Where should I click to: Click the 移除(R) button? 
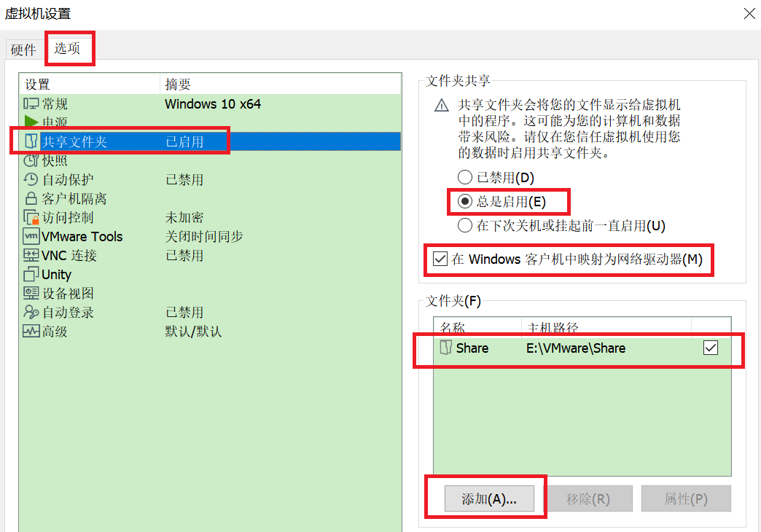coord(588,498)
